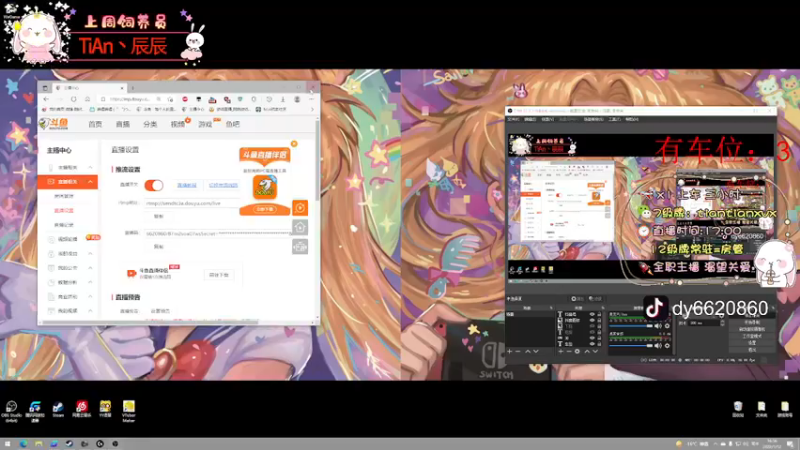Image resolution: width=800 pixels, height=450 pixels.
Task: Click the OBS 工作室模式 button
Action: click(752, 336)
